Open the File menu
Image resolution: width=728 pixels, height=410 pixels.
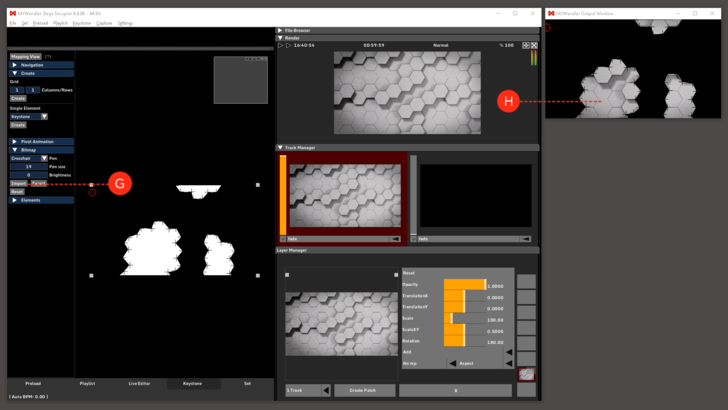tap(13, 23)
